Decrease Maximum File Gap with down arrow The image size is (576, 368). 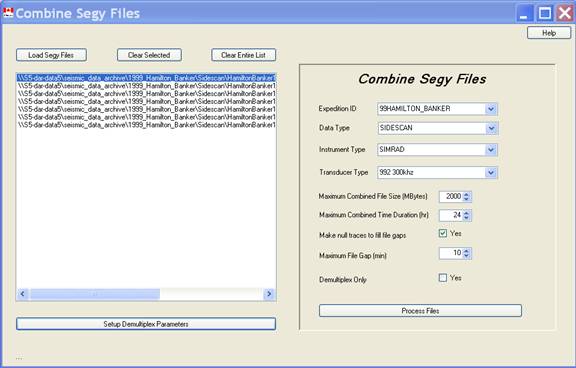pyautogui.click(x=467, y=256)
